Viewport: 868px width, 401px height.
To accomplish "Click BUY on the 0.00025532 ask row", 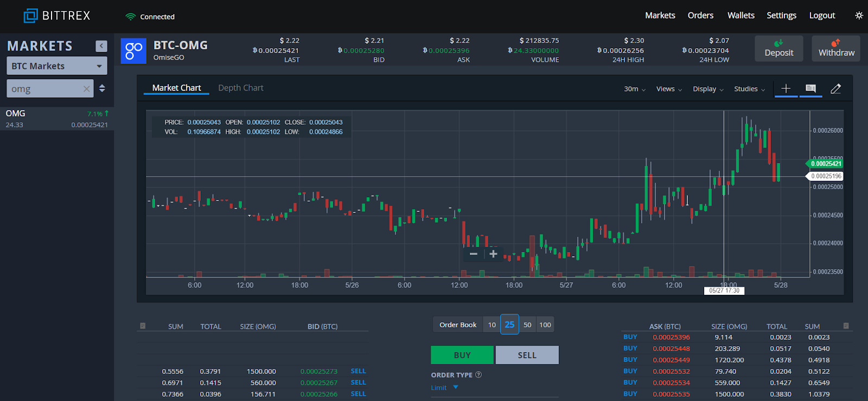I will [x=630, y=371].
